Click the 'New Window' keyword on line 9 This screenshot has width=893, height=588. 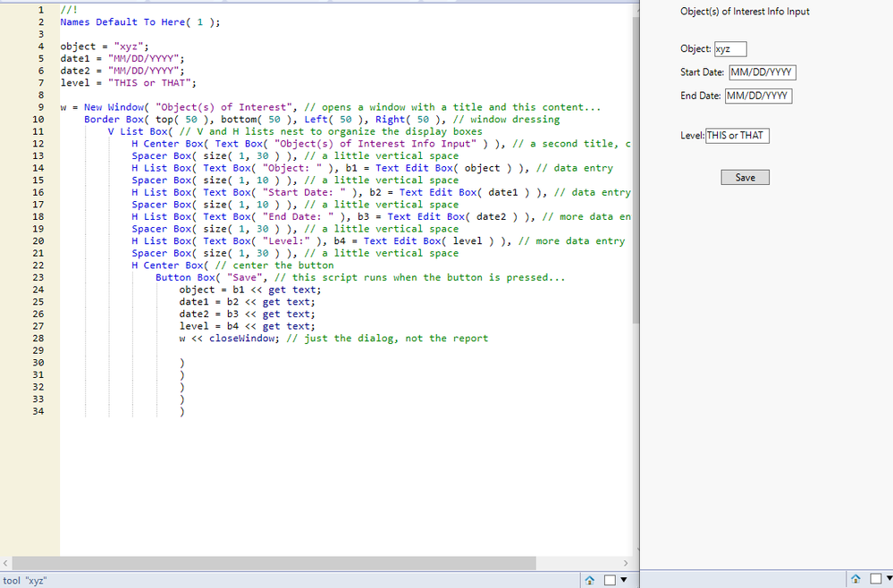(114, 107)
